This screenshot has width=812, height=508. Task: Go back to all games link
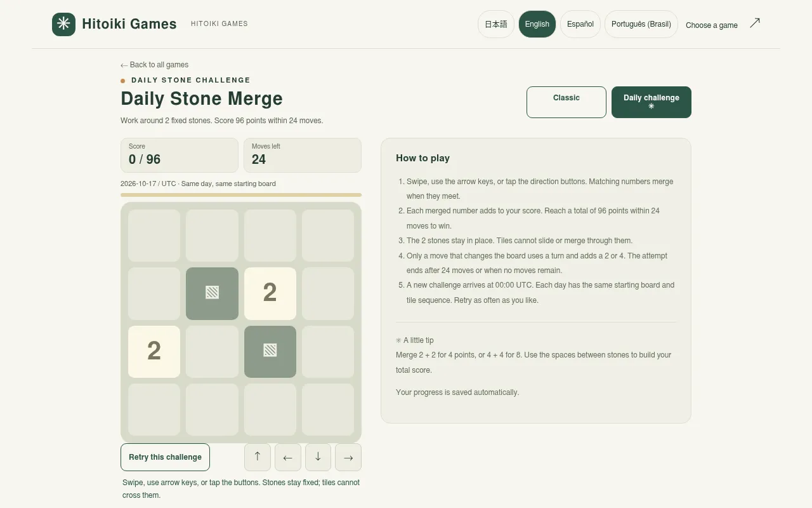pos(154,65)
